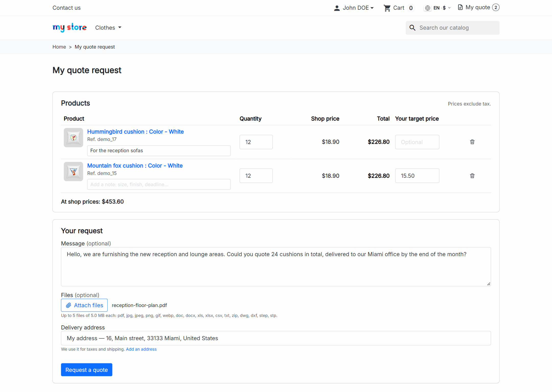Click the My quote document icon
The width and height of the screenshot is (552, 392).
[x=460, y=7]
